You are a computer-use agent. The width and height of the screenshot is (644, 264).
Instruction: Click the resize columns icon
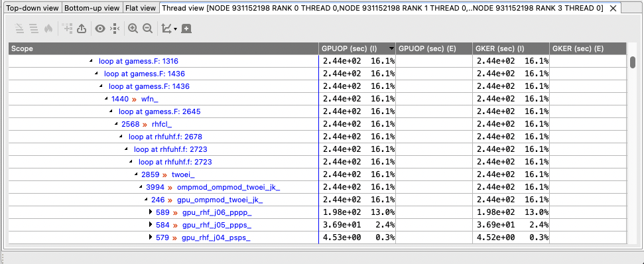[115, 29]
